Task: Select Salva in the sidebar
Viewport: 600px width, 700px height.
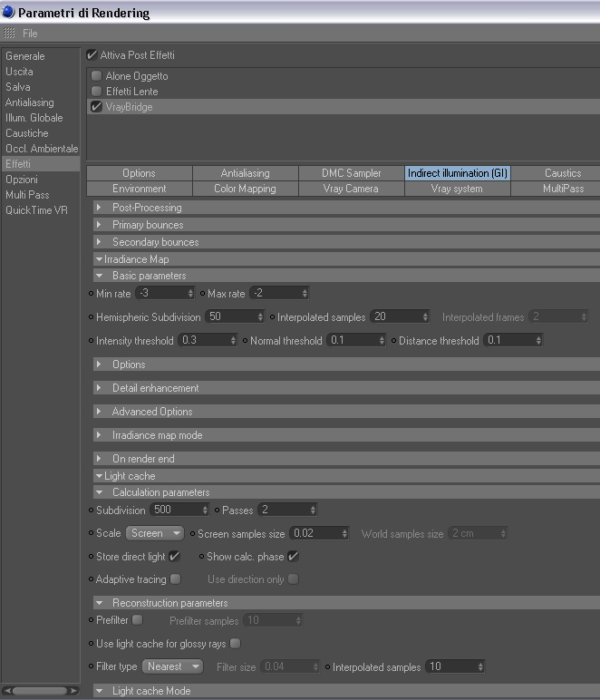Action: (18, 87)
